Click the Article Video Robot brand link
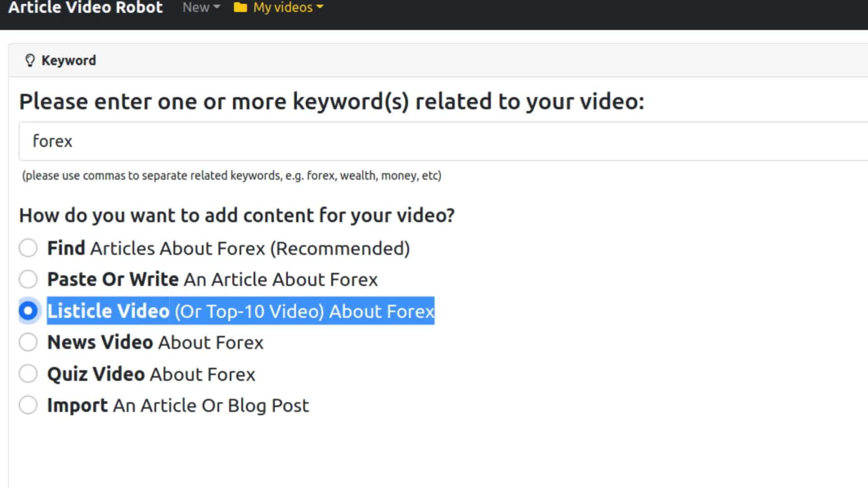The width and height of the screenshot is (868, 488). click(x=85, y=7)
